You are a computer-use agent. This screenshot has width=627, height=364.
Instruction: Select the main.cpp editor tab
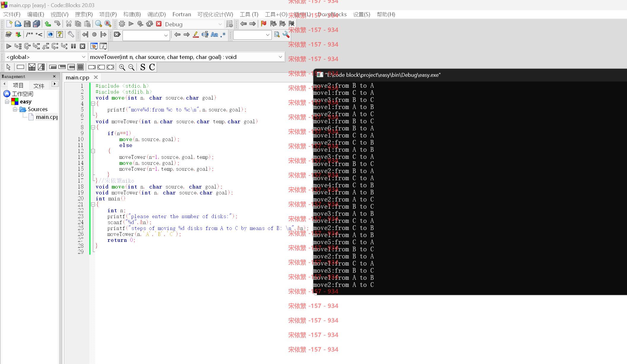click(77, 77)
